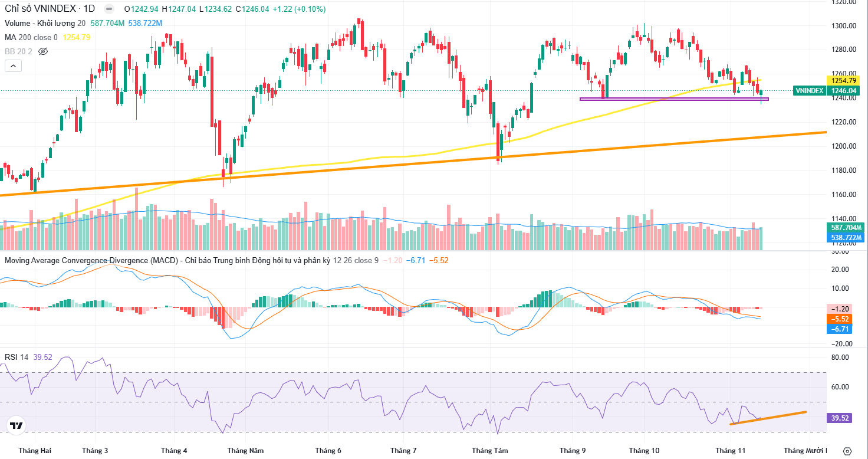Viewport: 868px width, 459px height.
Task: Select the hidden BB 20 2 legend
Action: pos(19,51)
